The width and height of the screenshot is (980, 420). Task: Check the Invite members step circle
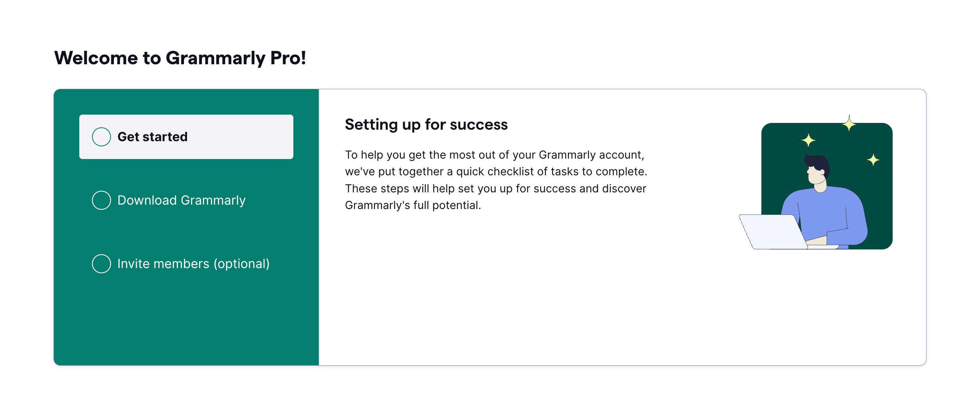(101, 264)
